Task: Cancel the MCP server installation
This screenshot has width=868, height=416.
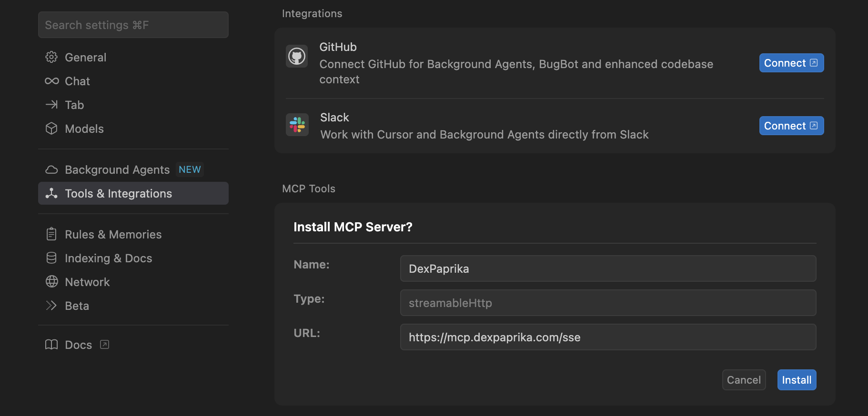Action: click(744, 380)
